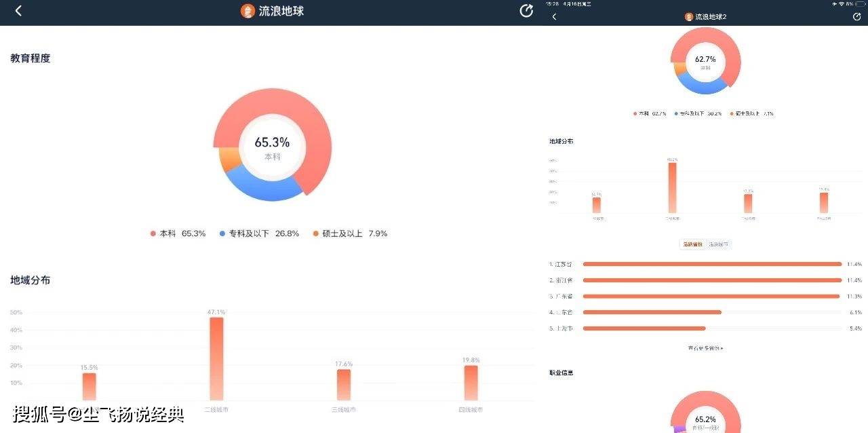868x433 pixels.
Task: Click the 三线城市 axis label in the 流浪地球 chart
Action: pos(344,410)
